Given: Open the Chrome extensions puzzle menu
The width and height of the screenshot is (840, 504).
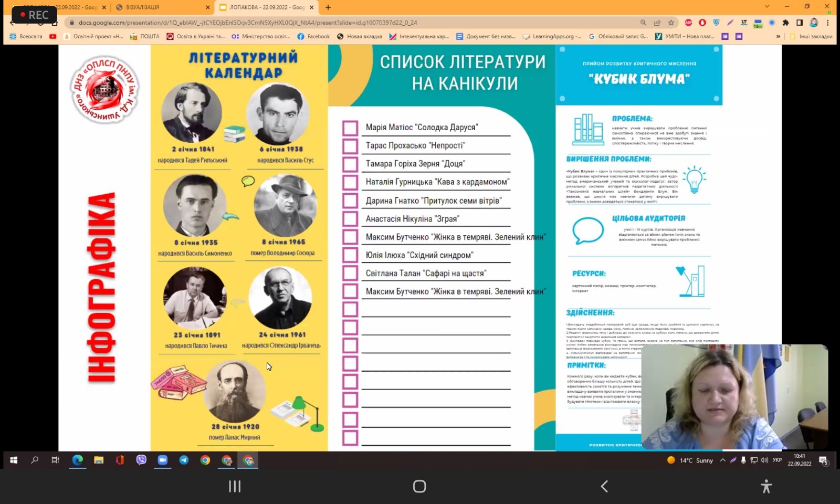Looking at the screenshot, I should [x=785, y=23].
